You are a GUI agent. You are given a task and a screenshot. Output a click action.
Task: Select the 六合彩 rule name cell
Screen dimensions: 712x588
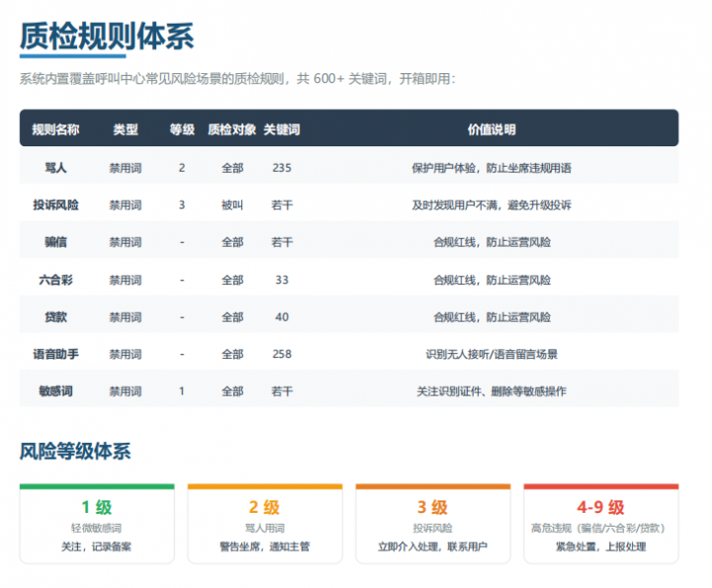pyautogui.click(x=55, y=280)
